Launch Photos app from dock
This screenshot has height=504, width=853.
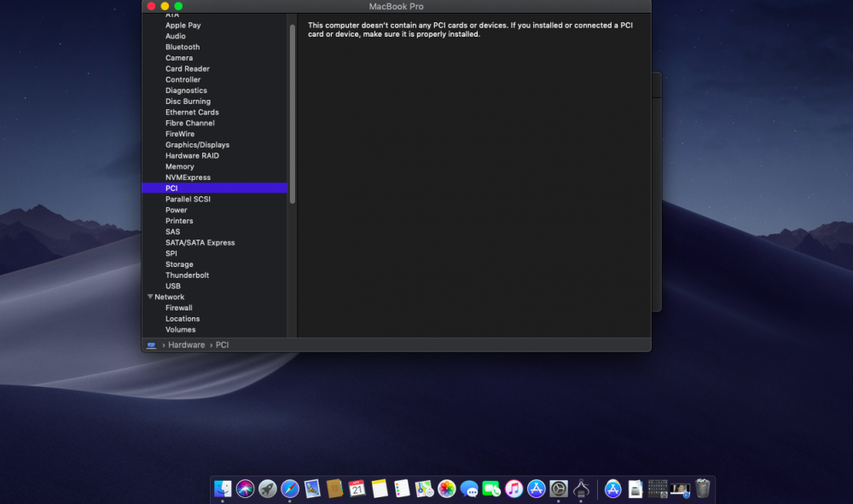(447, 489)
